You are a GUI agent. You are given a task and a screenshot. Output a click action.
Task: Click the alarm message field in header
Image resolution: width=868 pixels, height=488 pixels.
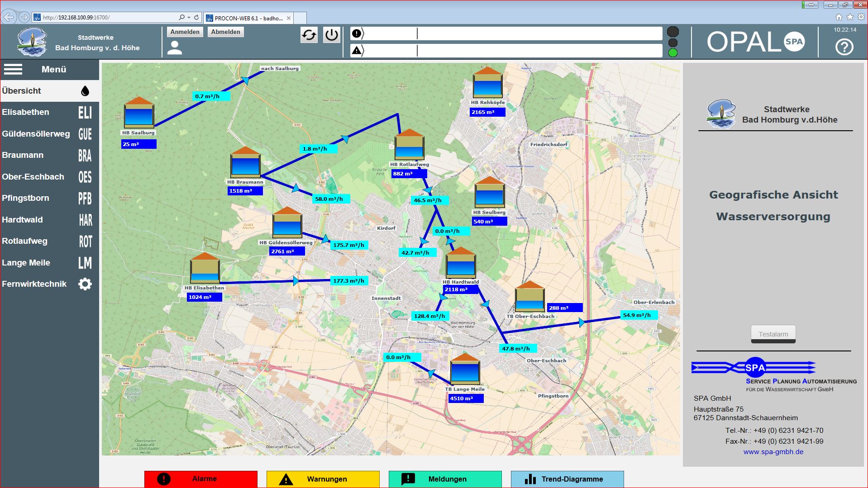(x=506, y=33)
